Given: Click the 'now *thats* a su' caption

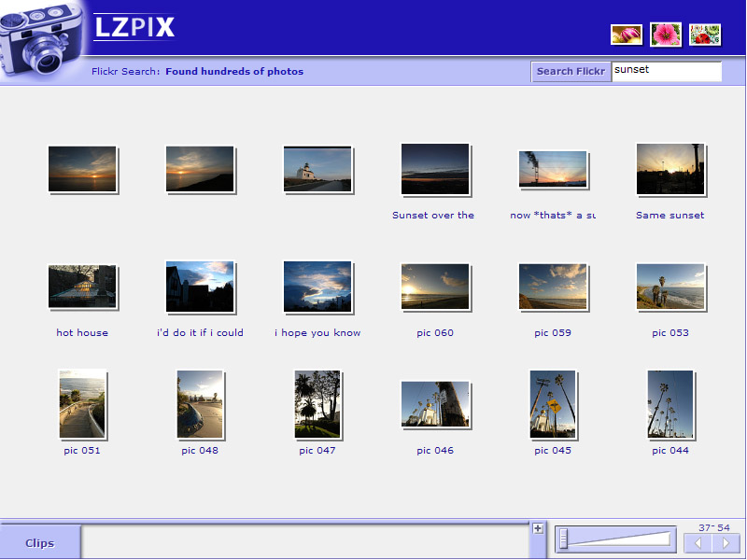Looking at the screenshot, I should click(553, 216).
